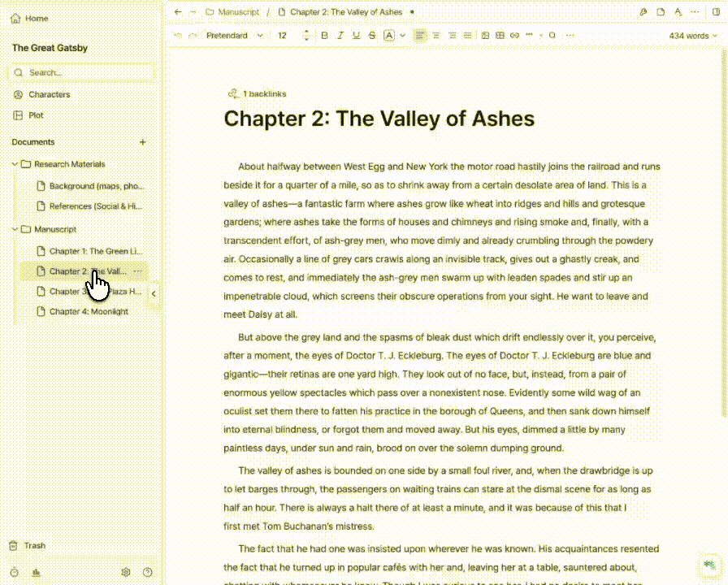Open the assistant icon at bottom right

[709, 565]
